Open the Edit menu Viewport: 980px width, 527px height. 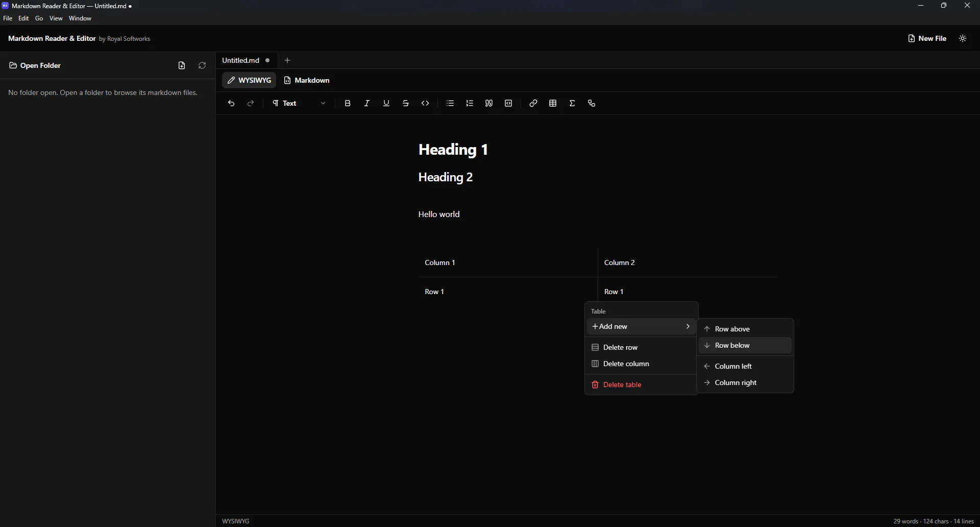click(23, 18)
